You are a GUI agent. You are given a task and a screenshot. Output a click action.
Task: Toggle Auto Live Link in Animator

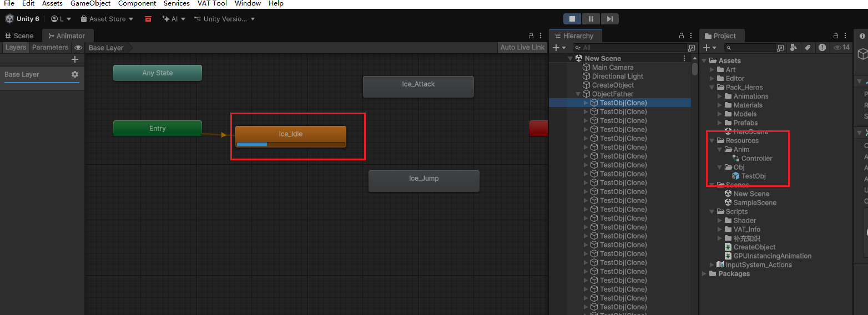point(522,48)
